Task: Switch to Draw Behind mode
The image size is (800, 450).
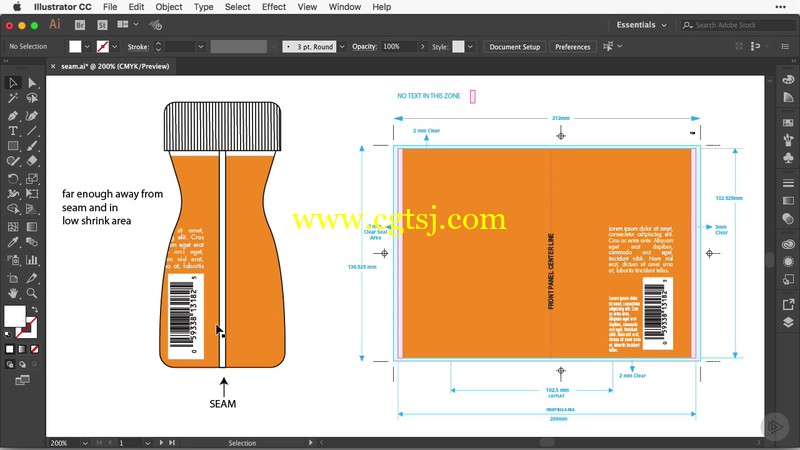Action: pyautogui.click(x=22, y=364)
